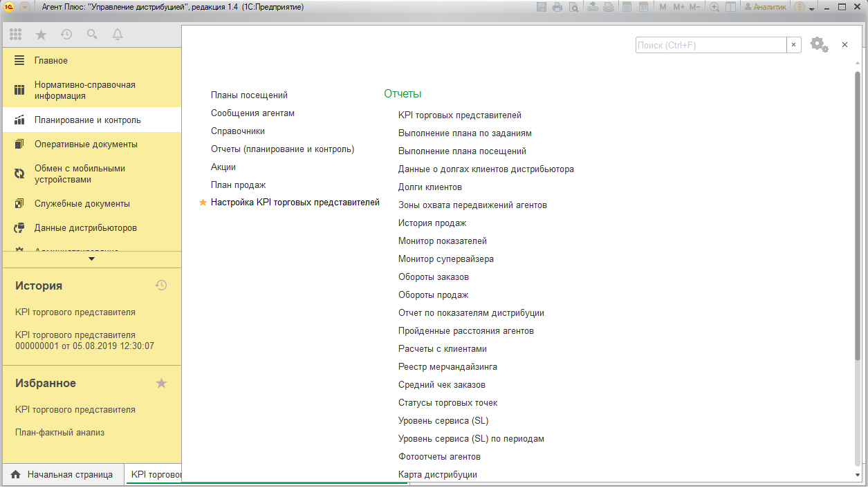Open Справочники link

[238, 131]
